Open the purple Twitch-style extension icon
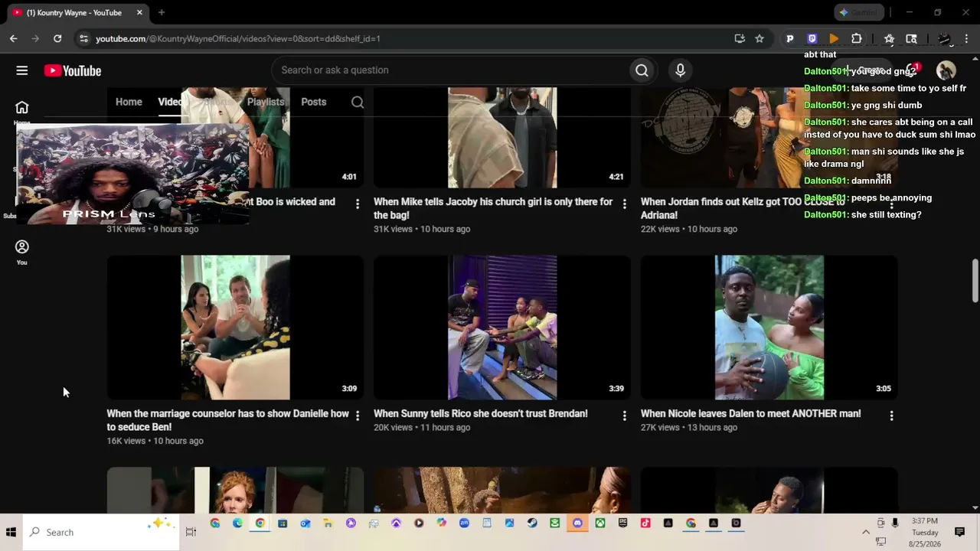Screen dimensions: 980x551 [812, 38]
